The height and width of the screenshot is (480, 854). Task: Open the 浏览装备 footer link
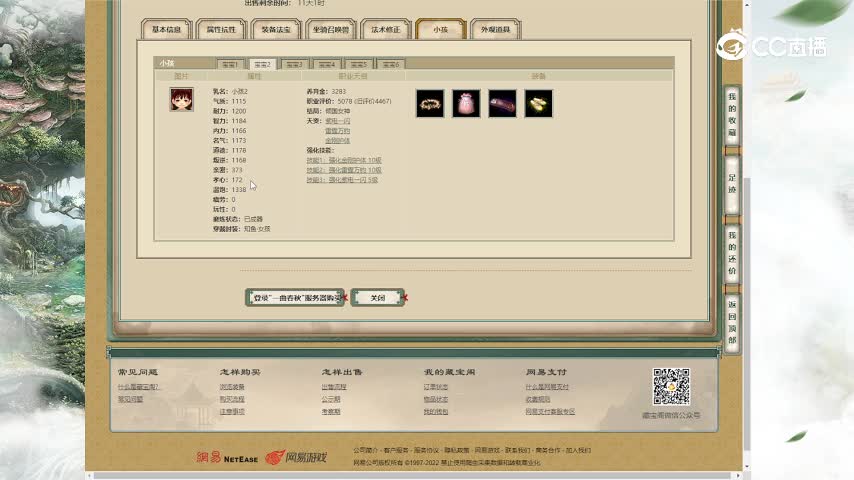pyautogui.click(x=232, y=387)
